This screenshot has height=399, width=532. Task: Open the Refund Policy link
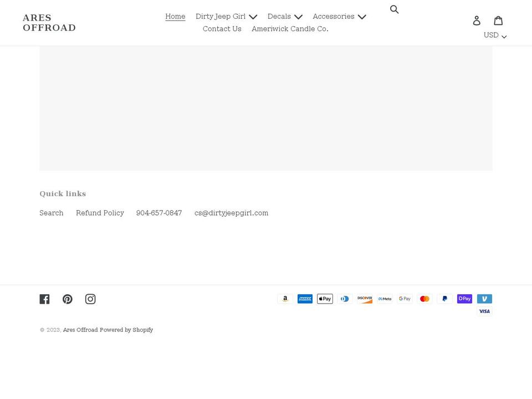100,213
